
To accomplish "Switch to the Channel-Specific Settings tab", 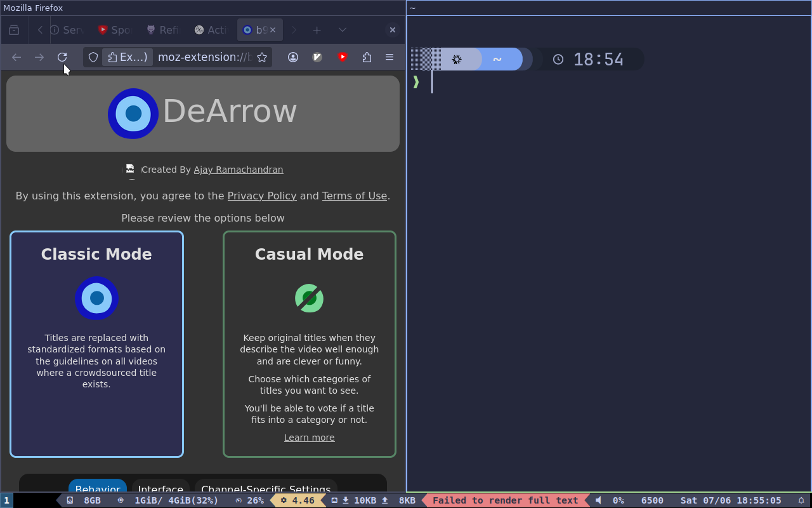I will coord(266,486).
